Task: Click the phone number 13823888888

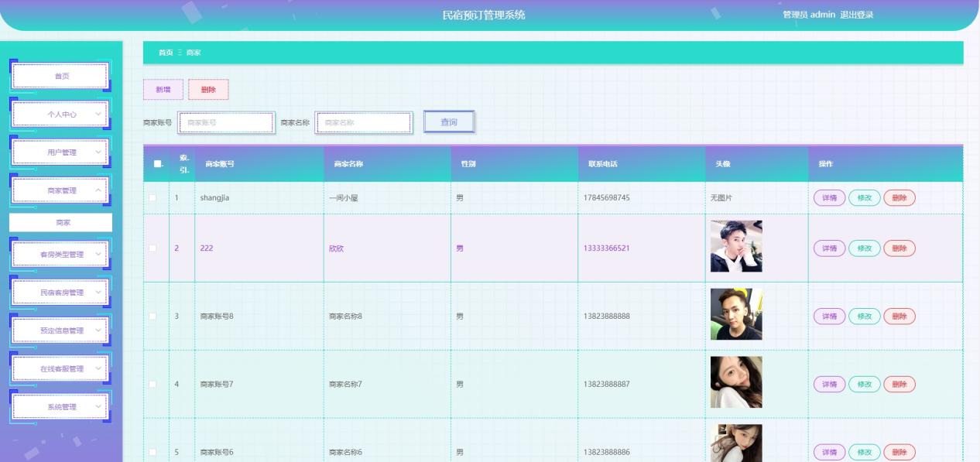Action: tap(607, 316)
